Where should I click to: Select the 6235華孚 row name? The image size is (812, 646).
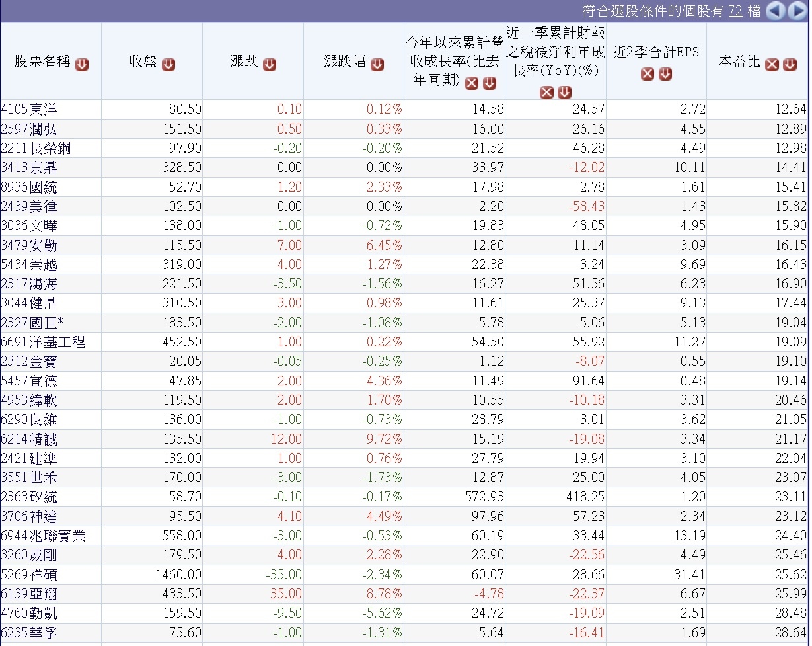[29, 633]
